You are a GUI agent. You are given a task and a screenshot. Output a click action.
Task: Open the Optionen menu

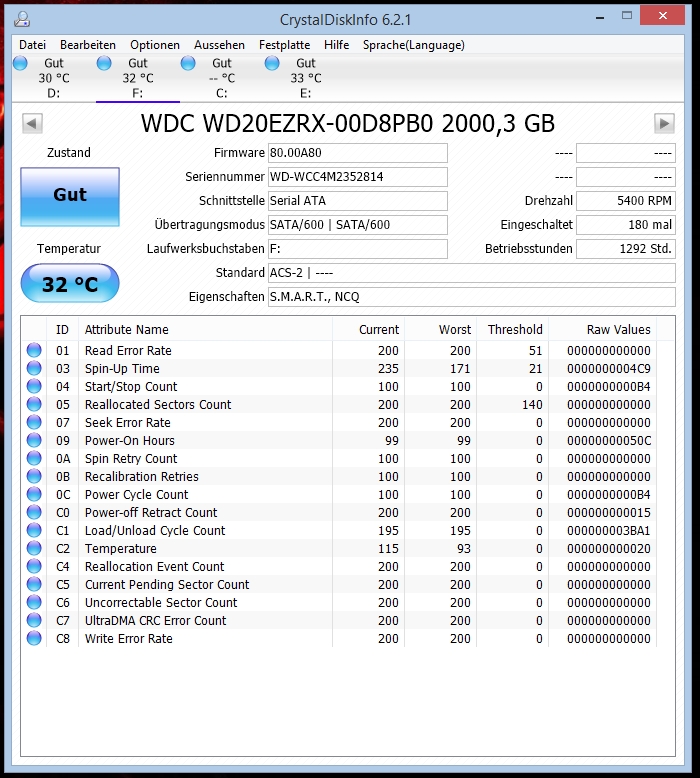(x=155, y=45)
